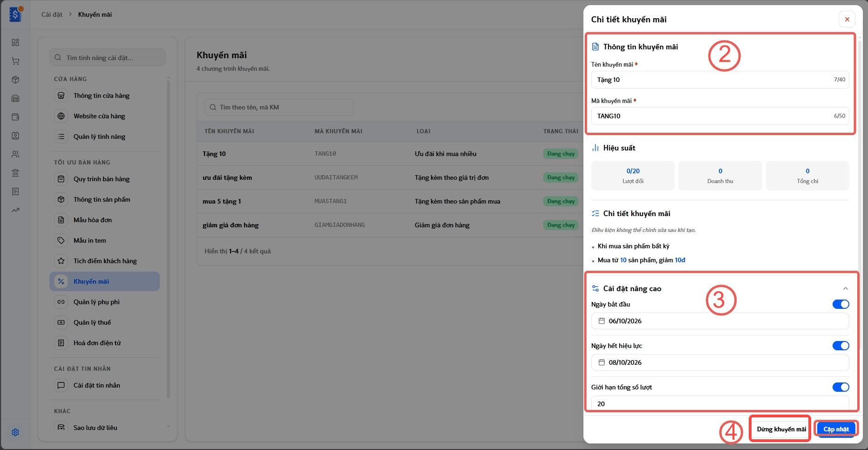Image resolution: width=868 pixels, height=450 pixels.
Task: Open the start date field 06/10/2026
Action: [720, 321]
